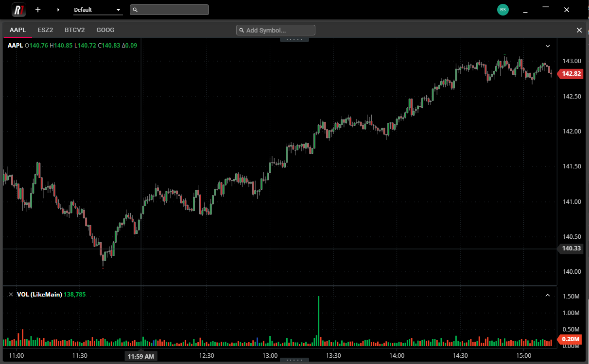The height and width of the screenshot is (364, 589).
Task: Switch to the GOOG tab
Action: [105, 30]
